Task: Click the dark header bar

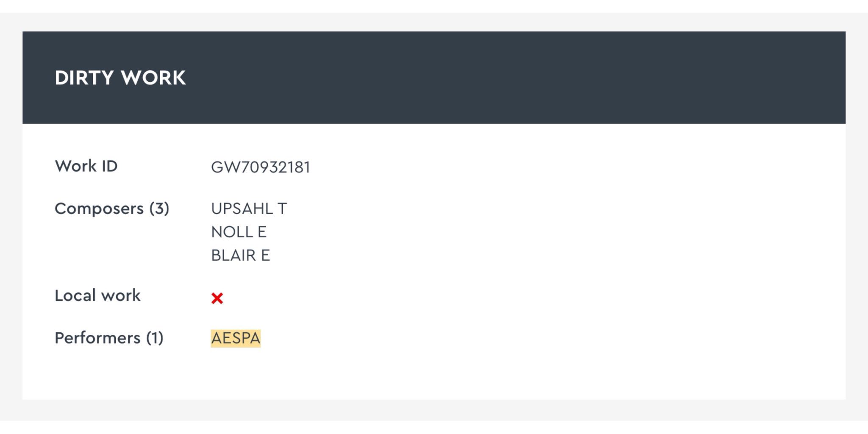Action: [x=434, y=78]
